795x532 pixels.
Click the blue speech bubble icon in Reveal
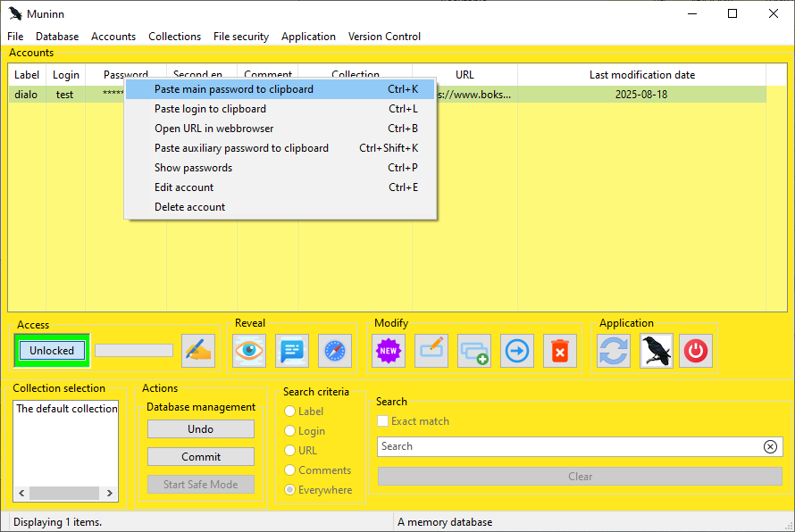coord(292,351)
